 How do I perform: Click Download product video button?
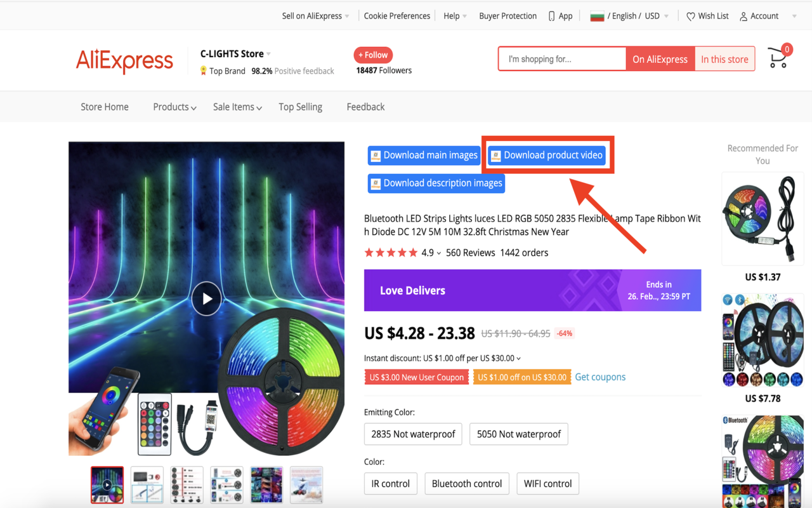click(x=547, y=155)
